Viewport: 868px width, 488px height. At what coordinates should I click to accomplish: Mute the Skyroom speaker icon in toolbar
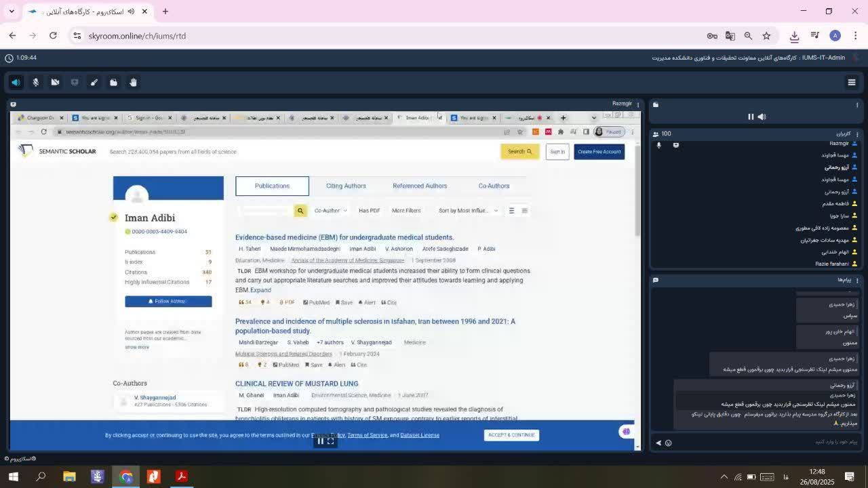(x=16, y=82)
